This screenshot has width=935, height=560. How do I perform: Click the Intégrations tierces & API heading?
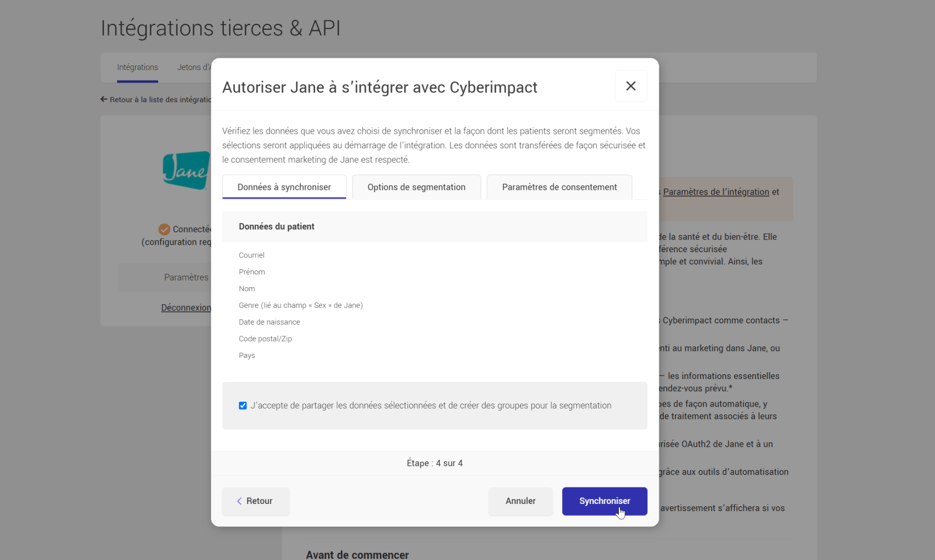click(x=220, y=28)
